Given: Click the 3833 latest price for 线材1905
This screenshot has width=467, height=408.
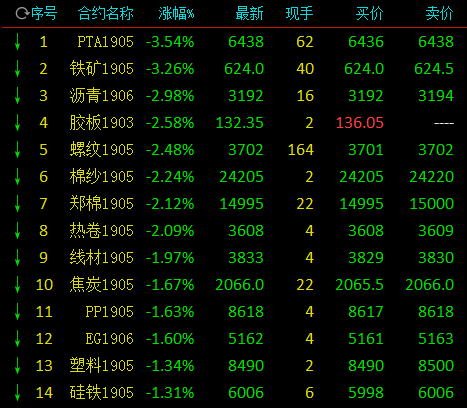Looking at the screenshot, I should click(x=246, y=258).
